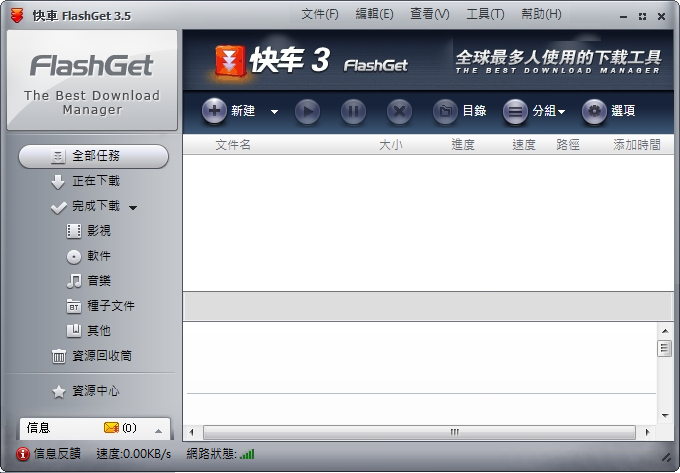This screenshot has width=680, height=473.
Task: Open 資源中心 resource center
Action: tap(96, 391)
